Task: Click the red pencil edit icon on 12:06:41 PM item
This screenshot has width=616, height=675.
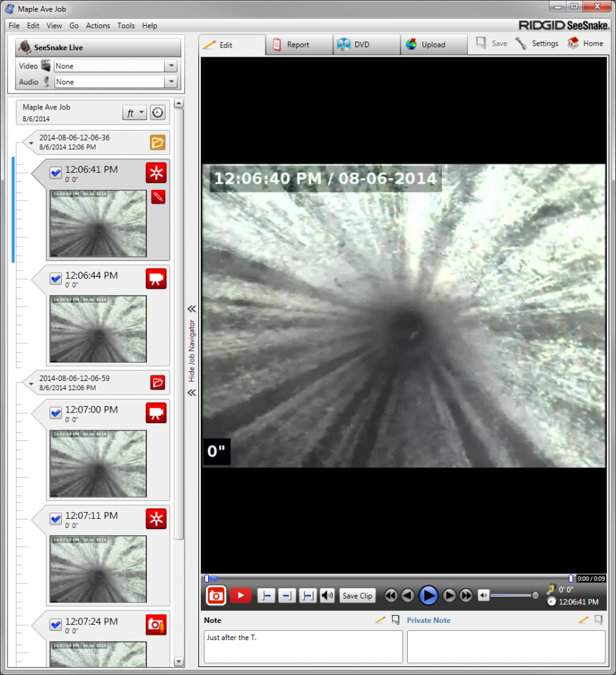Action: coord(158,197)
